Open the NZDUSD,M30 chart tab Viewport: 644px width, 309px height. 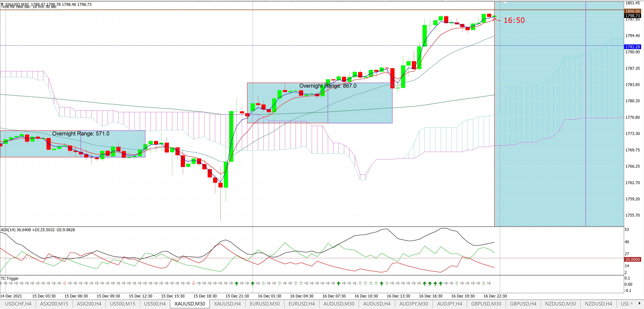tap(561, 304)
